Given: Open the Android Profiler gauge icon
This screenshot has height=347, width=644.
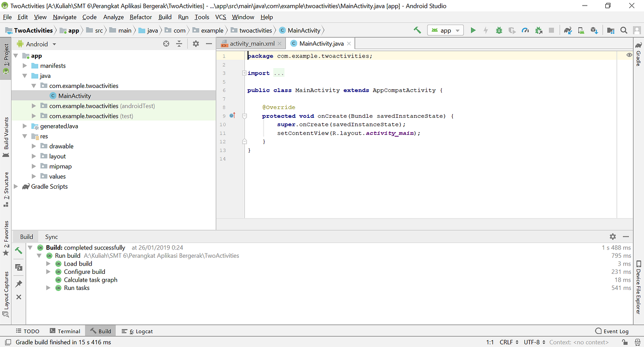Looking at the screenshot, I should tap(525, 30).
